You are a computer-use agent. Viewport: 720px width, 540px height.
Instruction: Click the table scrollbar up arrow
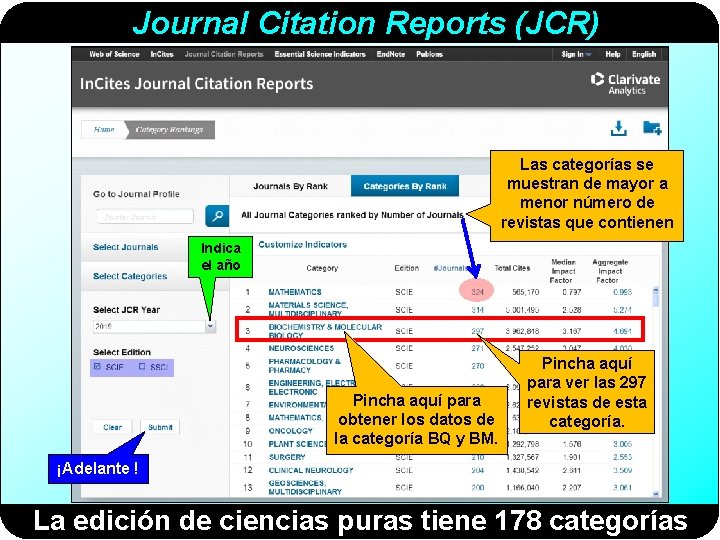656,290
